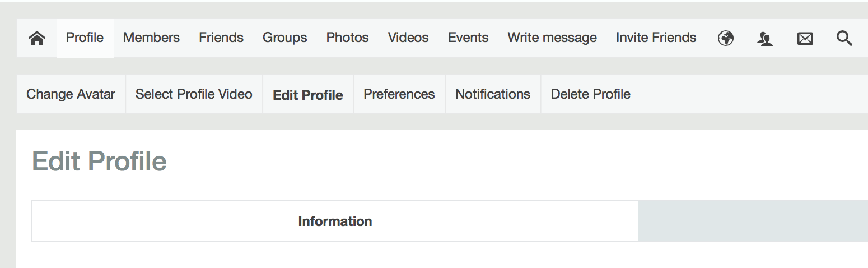Select Change Avatar submenu item
The image size is (868, 268).
click(x=71, y=94)
